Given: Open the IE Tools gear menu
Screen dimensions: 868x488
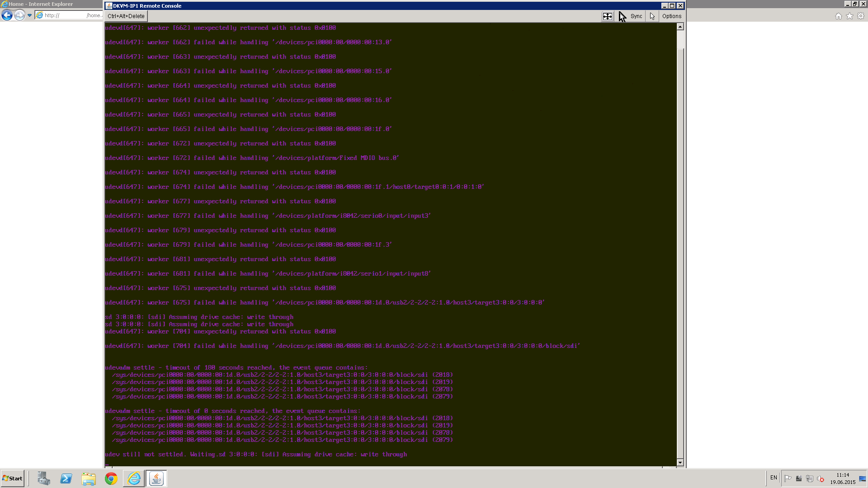Looking at the screenshot, I should (x=861, y=16).
